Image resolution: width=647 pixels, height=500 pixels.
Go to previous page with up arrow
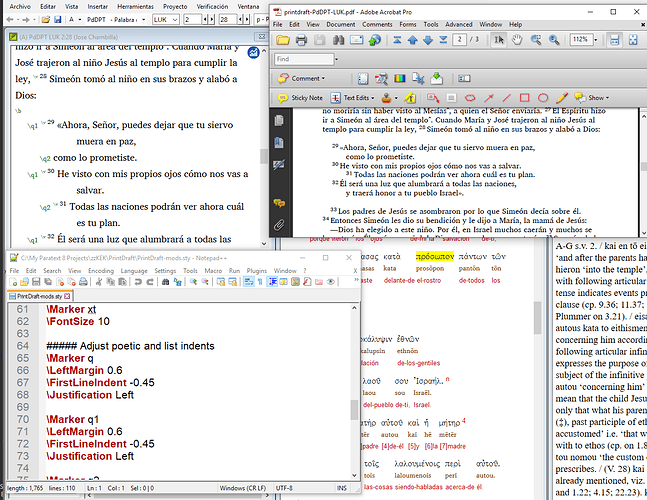(412, 40)
